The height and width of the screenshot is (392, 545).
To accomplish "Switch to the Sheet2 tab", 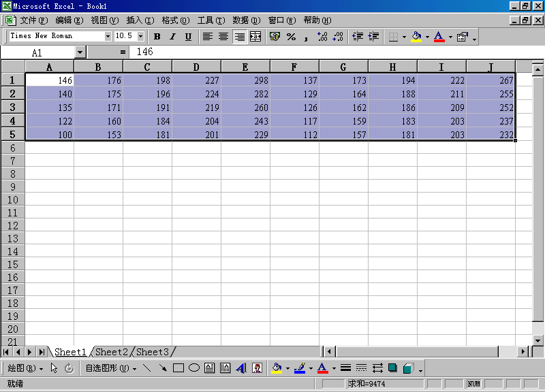I will [x=112, y=352].
